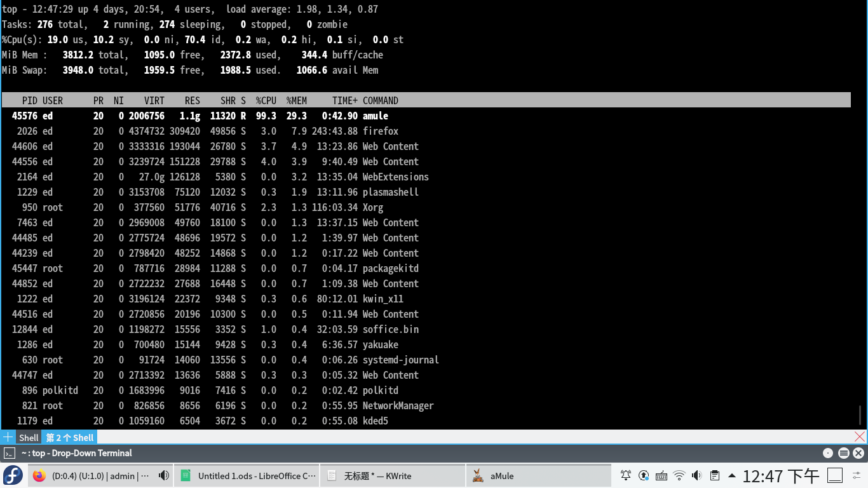
Task: Click the load average text
Action: pyautogui.click(x=302, y=9)
